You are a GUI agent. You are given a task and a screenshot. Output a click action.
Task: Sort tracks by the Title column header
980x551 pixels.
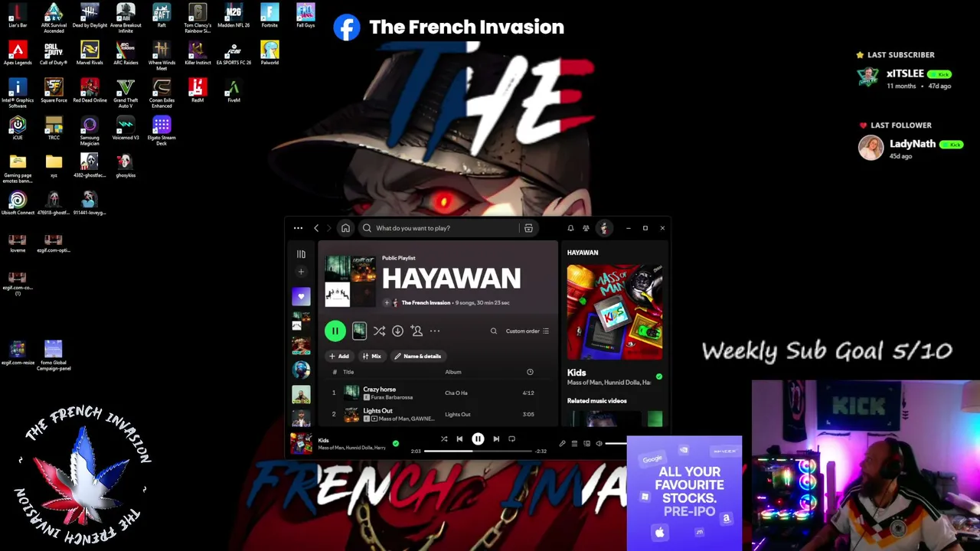348,372
